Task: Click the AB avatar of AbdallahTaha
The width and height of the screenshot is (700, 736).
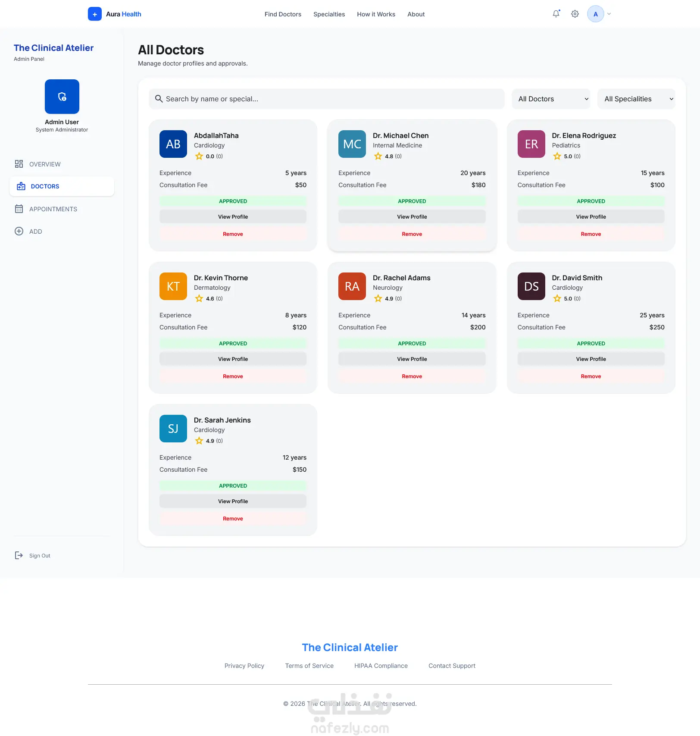Action: tap(173, 144)
